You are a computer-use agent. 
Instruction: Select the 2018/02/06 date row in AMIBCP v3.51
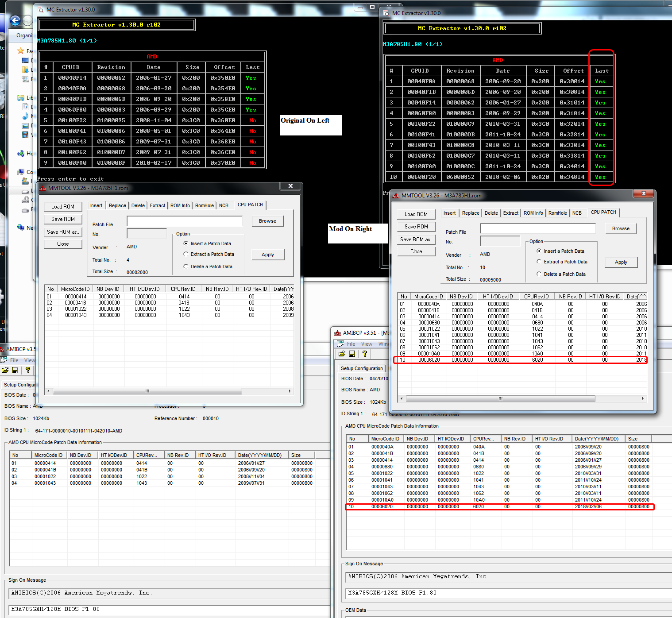500,506
